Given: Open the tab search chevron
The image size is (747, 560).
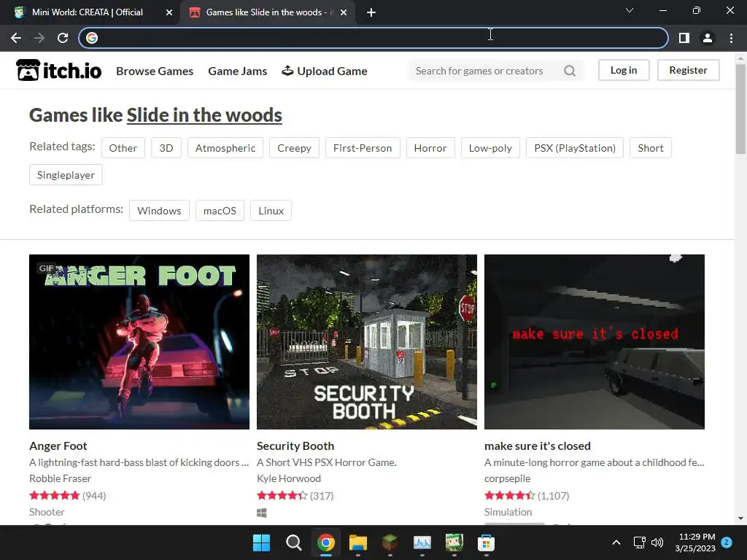Looking at the screenshot, I should pyautogui.click(x=630, y=10).
